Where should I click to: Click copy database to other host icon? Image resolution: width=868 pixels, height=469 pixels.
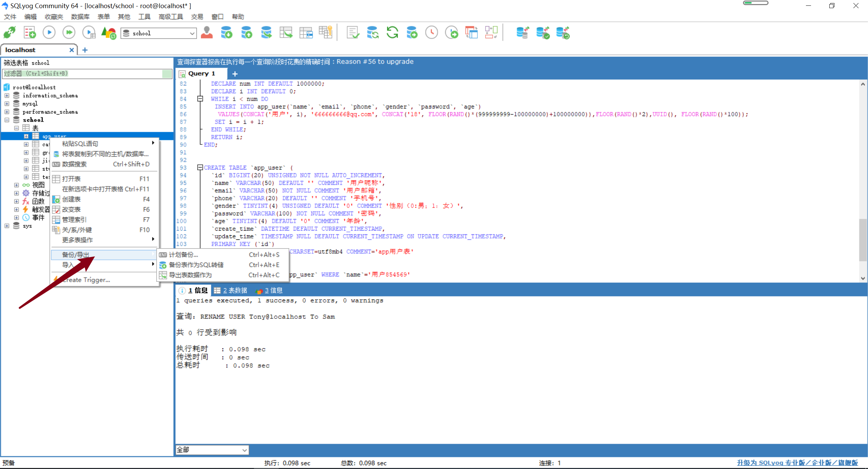point(267,33)
